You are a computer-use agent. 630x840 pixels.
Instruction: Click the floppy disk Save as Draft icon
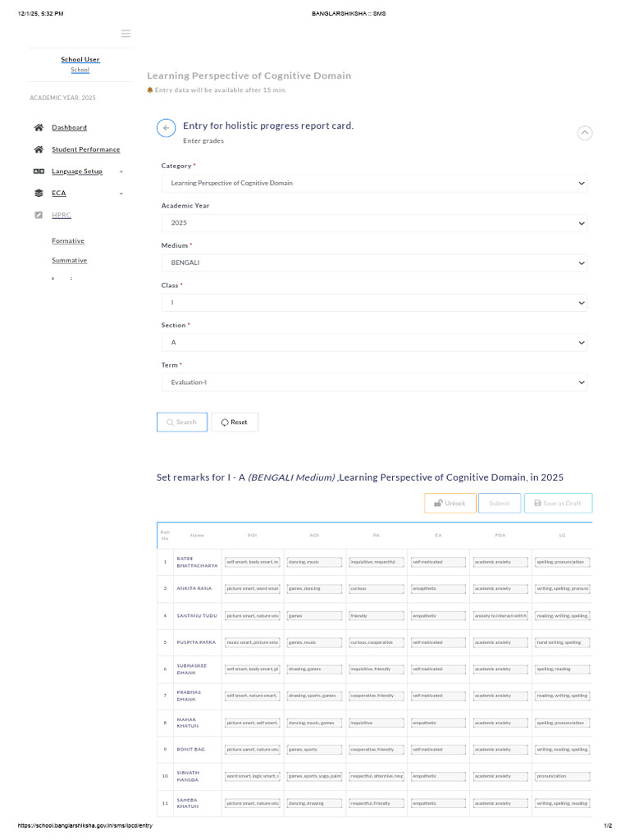click(537, 504)
